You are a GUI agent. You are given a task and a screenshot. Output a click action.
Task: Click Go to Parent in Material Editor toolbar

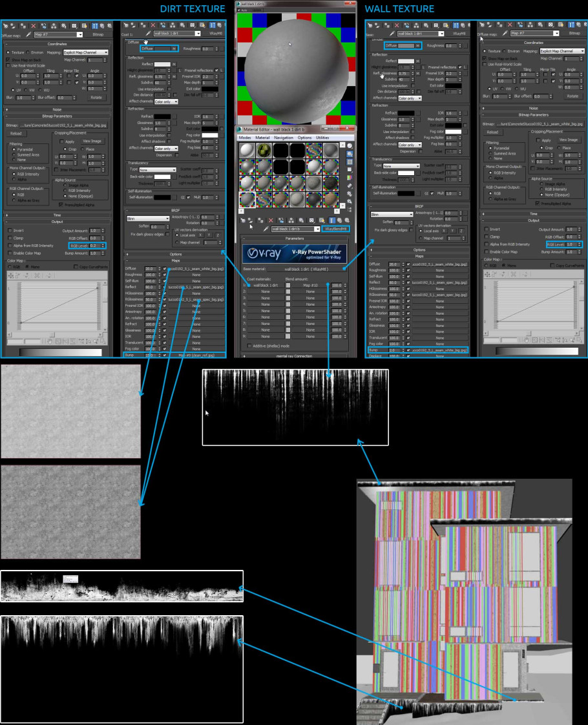(x=339, y=220)
